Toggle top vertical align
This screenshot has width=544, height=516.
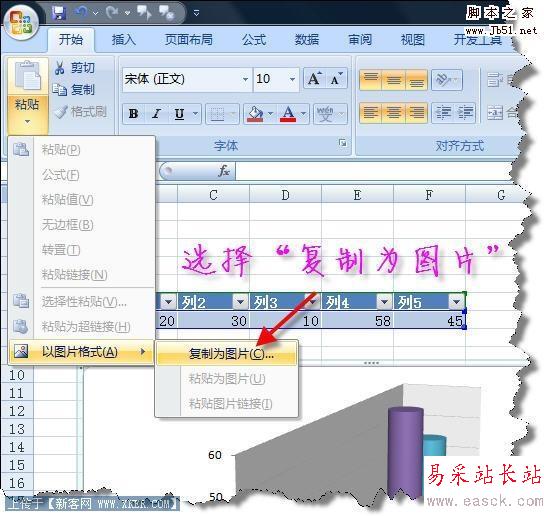point(371,79)
